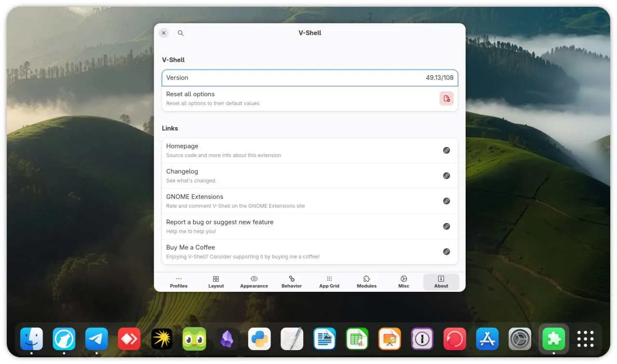Image resolution: width=617 pixels, height=364 pixels.
Task: Open Finder from the dock
Action: tap(31, 339)
